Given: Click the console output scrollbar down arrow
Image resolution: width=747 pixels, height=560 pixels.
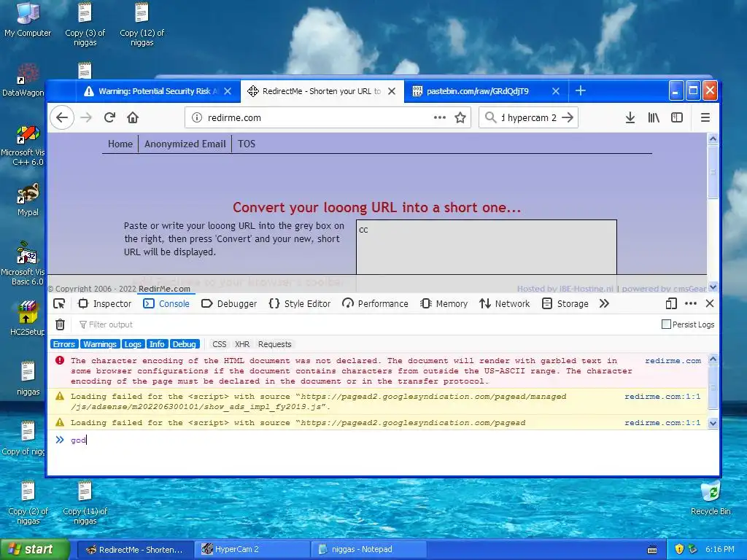Looking at the screenshot, I should (x=713, y=423).
